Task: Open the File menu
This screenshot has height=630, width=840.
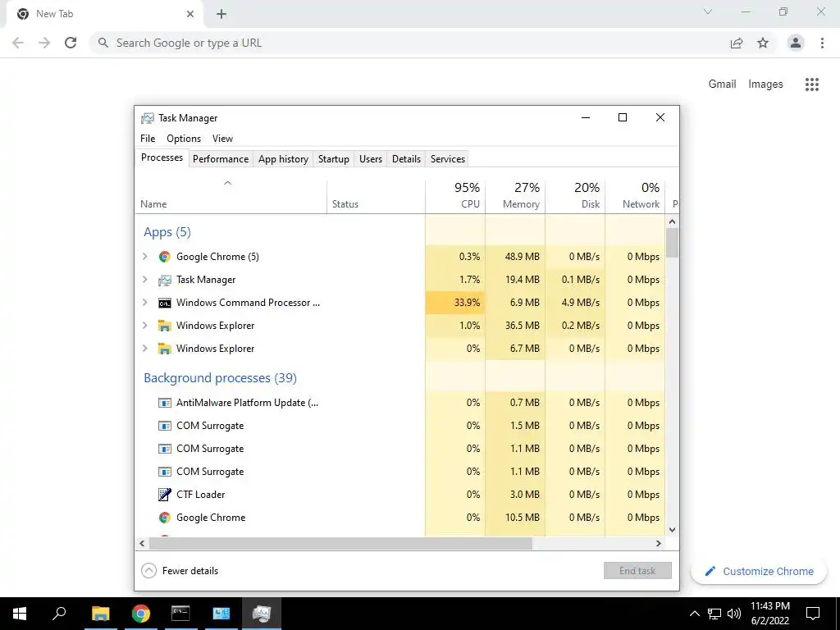Action: (x=148, y=138)
